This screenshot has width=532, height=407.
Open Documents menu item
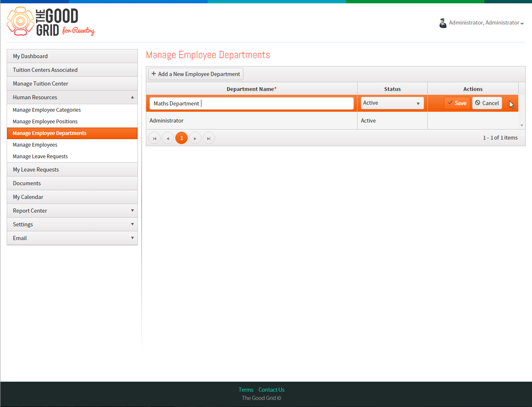(x=72, y=183)
